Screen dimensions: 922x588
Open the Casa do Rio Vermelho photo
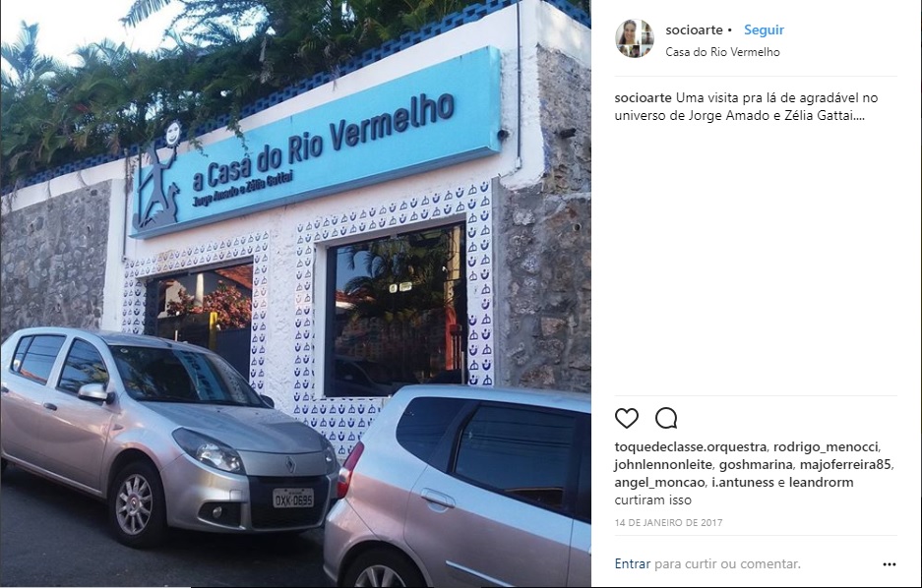coord(295,293)
